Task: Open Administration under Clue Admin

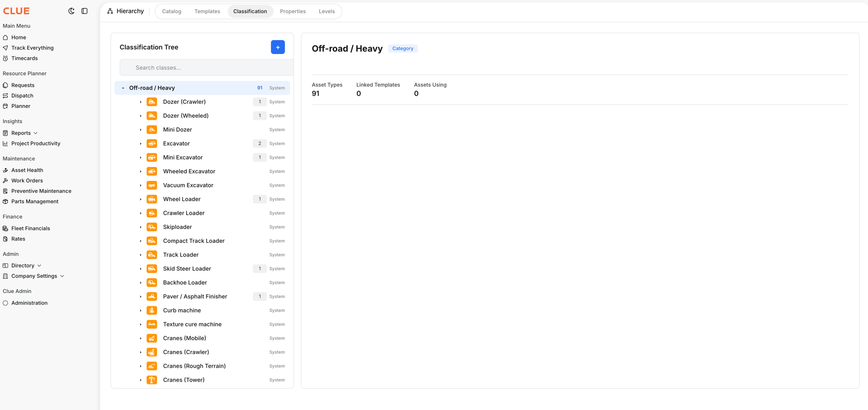Action: click(29, 303)
